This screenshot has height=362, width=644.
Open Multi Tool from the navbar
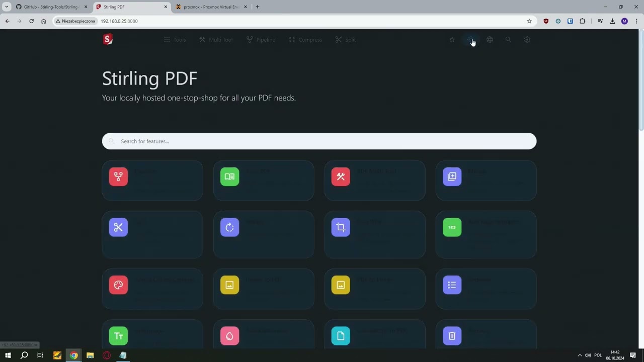(216, 40)
